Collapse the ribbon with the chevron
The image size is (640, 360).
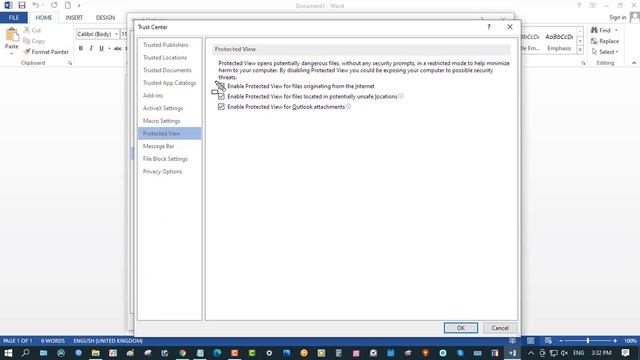(x=634, y=63)
